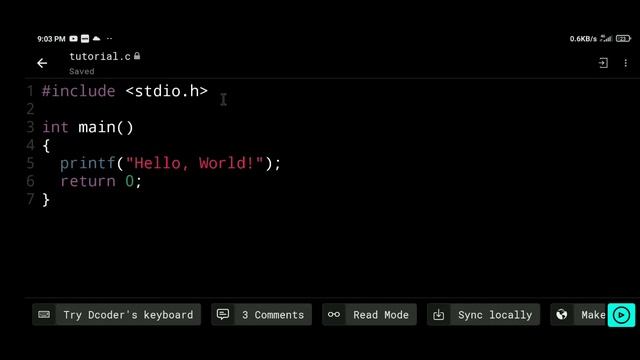Click the globe icon next to Make

(x=562, y=314)
